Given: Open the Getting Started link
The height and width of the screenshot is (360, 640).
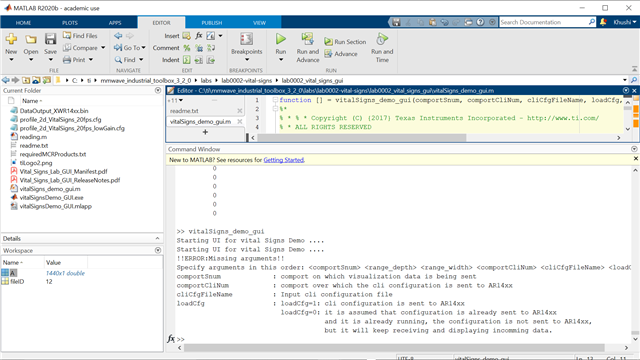Looking at the screenshot, I should point(283,160).
